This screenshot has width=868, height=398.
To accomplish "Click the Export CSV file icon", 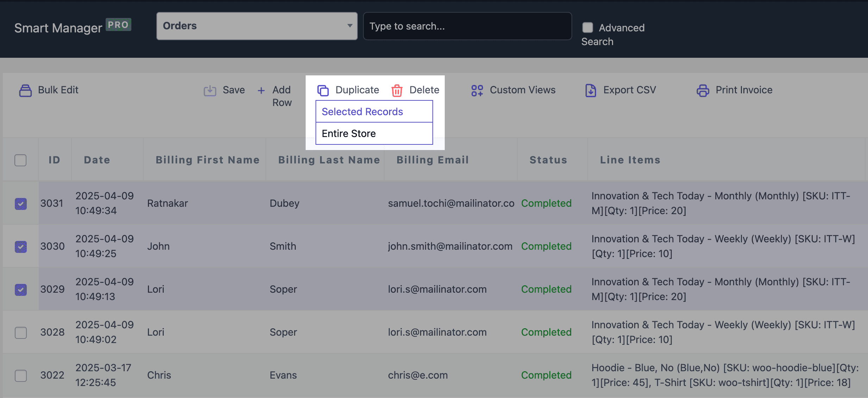I will [x=591, y=91].
